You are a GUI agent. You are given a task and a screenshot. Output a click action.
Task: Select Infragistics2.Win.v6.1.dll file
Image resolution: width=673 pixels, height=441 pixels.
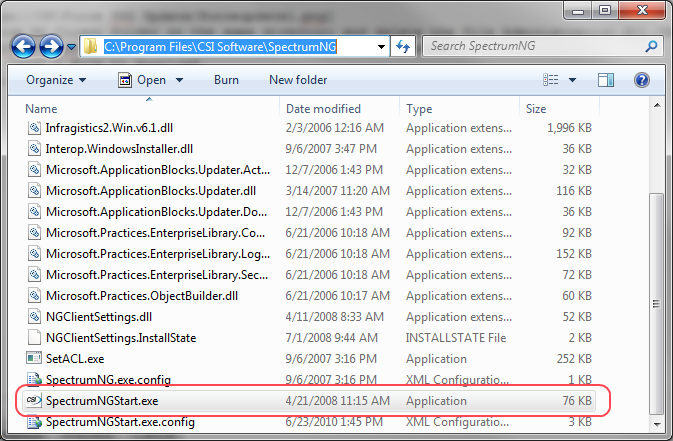pyautogui.click(x=109, y=128)
